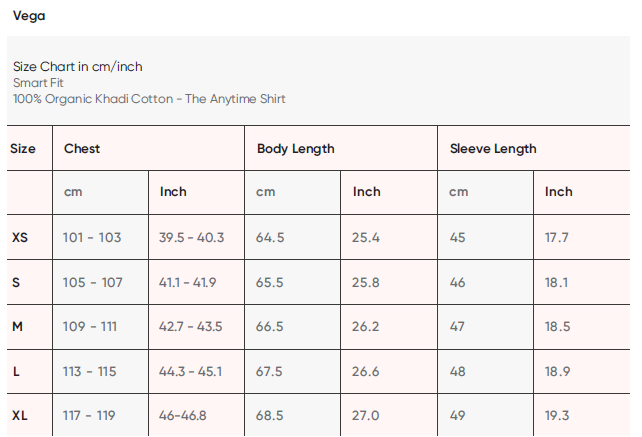Select the 18.1 sleeve inch cell

point(558,283)
